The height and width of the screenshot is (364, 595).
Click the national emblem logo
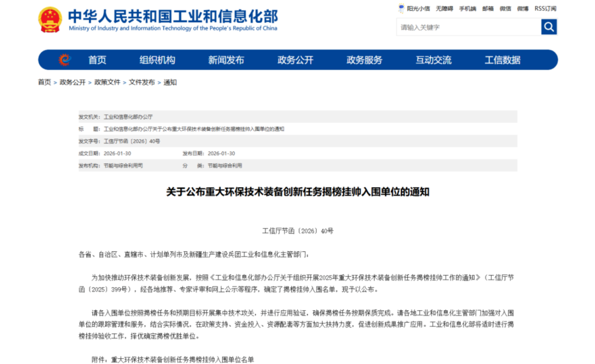pyautogui.click(x=50, y=19)
